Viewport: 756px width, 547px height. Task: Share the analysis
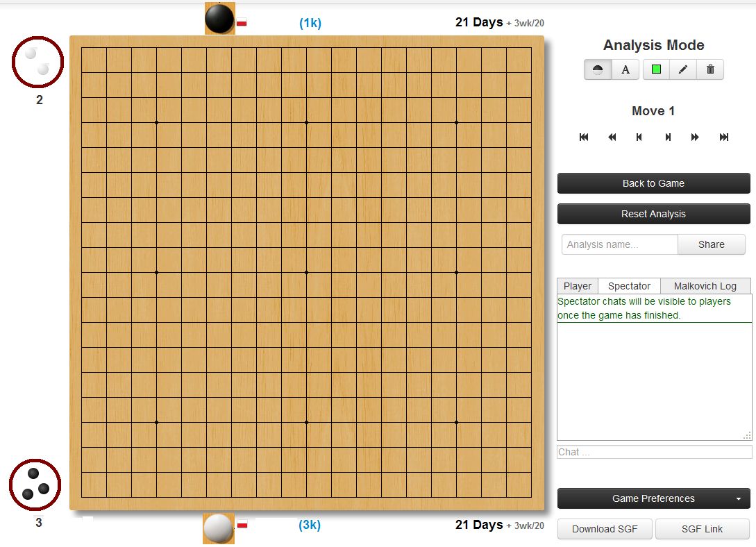click(x=711, y=244)
